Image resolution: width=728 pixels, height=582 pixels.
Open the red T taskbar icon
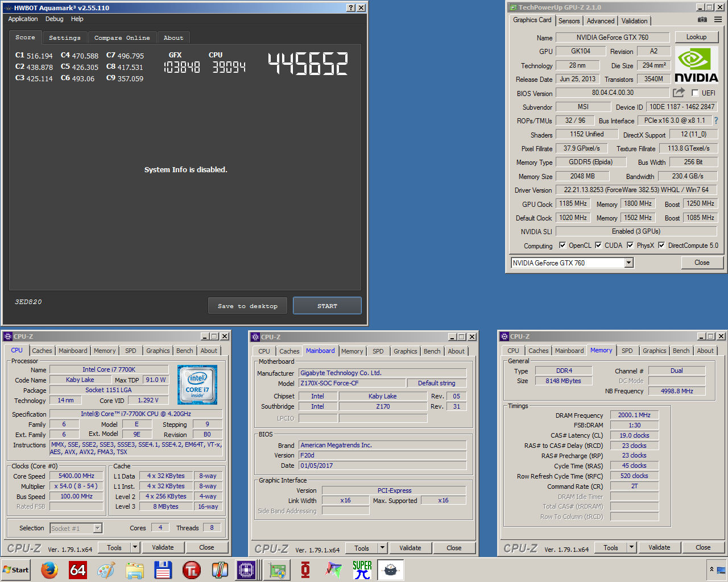pyautogui.click(x=192, y=569)
